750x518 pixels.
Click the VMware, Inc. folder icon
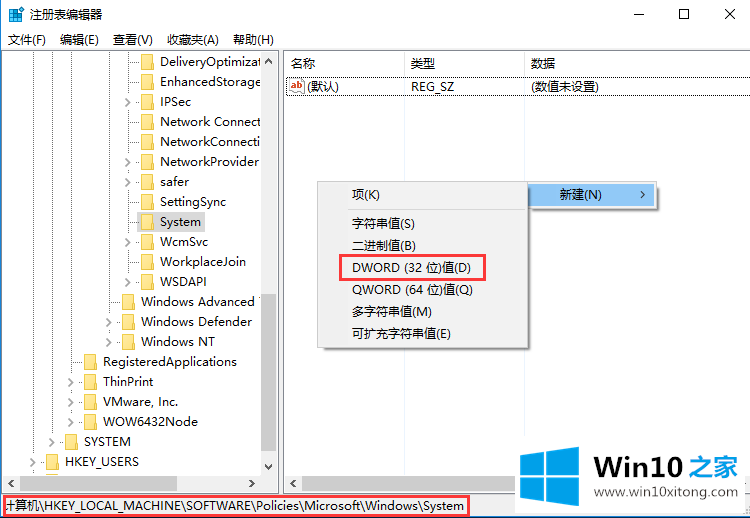[x=90, y=402]
